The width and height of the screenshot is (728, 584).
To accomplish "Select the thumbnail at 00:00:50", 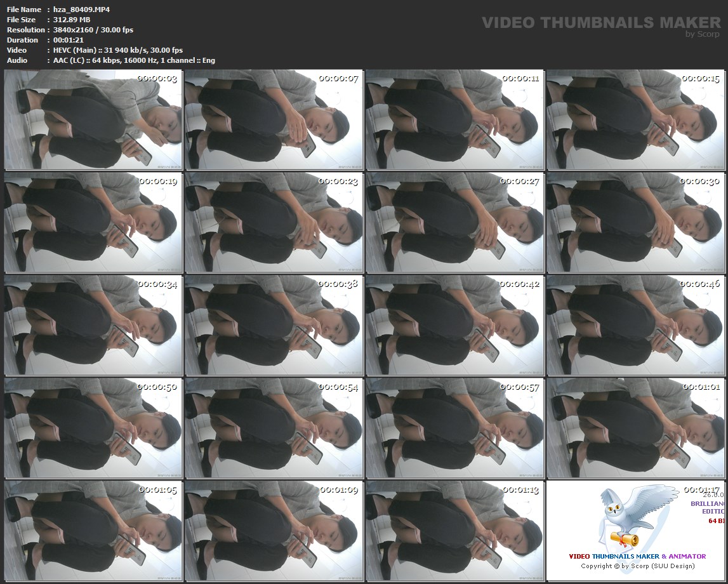I will click(93, 428).
